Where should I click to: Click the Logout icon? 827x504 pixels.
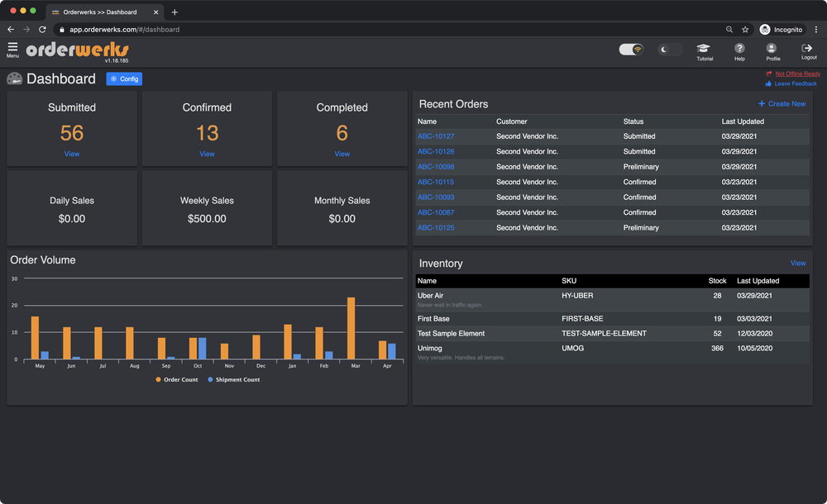(808, 50)
